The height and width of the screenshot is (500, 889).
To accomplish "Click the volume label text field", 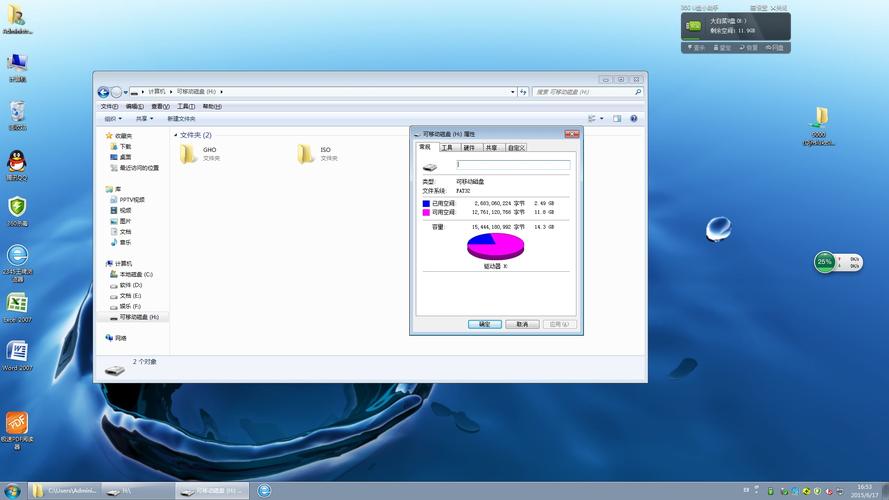I will click(x=513, y=165).
